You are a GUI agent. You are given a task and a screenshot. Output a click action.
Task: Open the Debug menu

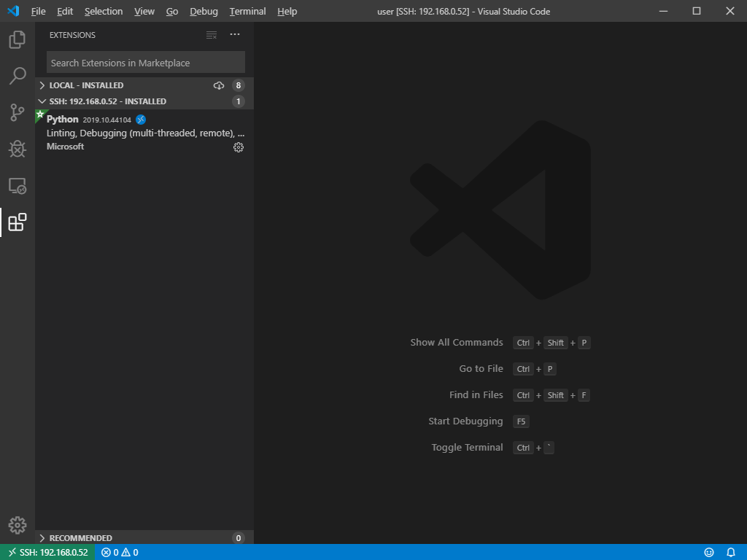tap(204, 12)
